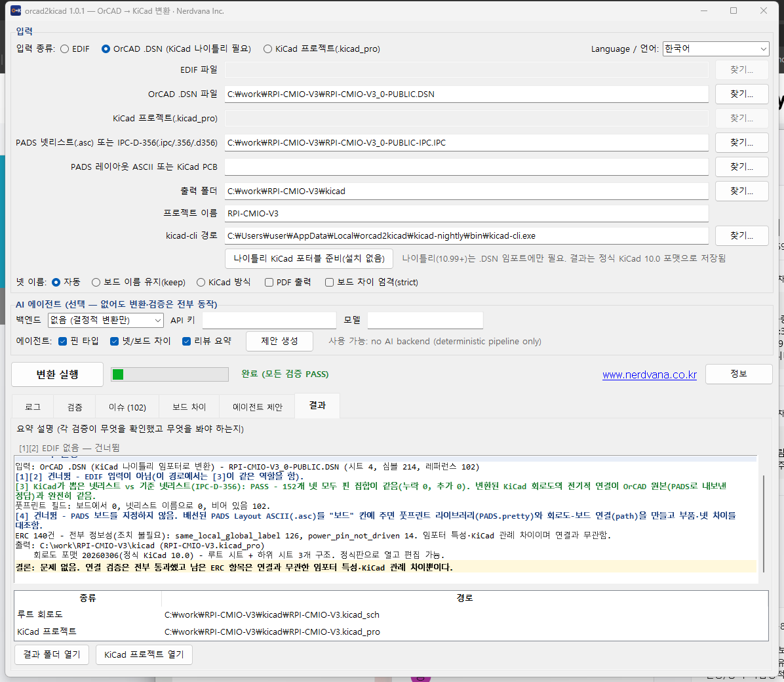Select KiCad 프로젝트(.kicad_pro) input type radio
784x682 pixels.
pyautogui.click(x=267, y=49)
